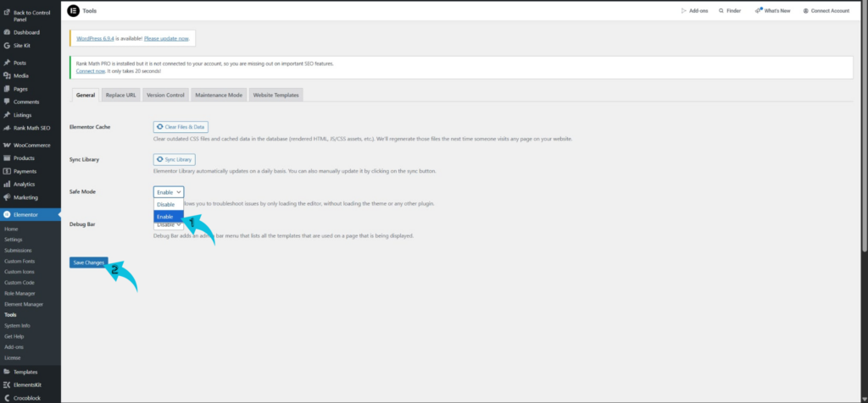Screen dimensions: 868x403
Task: Open the Finder search tool
Action: click(x=730, y=10)
